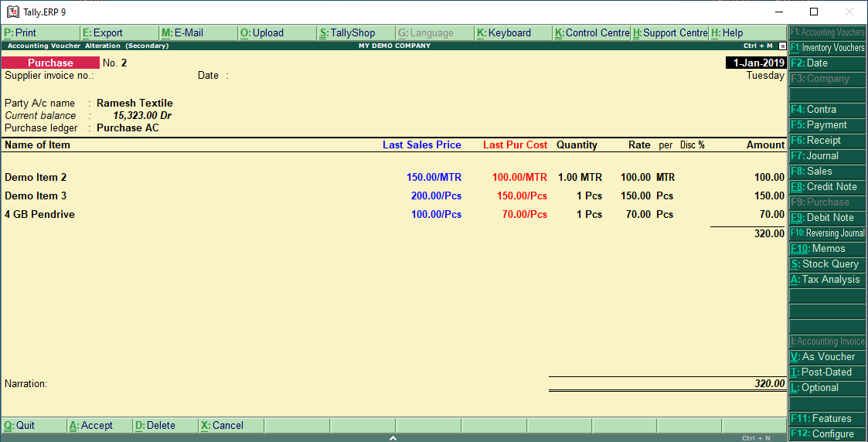The width and height of the screenshot is (868, 442).
Task: Click Last Sales Price 150.00/MTR
Action: 434,178
